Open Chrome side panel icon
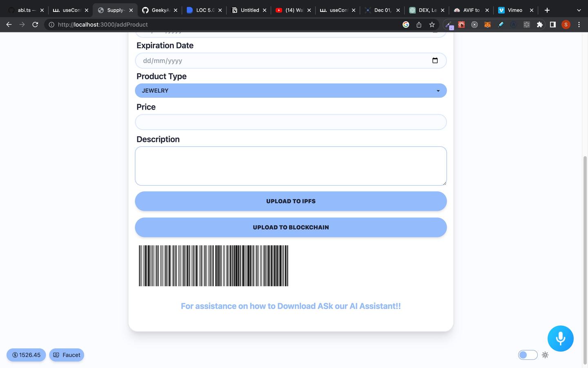The width and height of the screenshot is (588, 368). (553, 25)
